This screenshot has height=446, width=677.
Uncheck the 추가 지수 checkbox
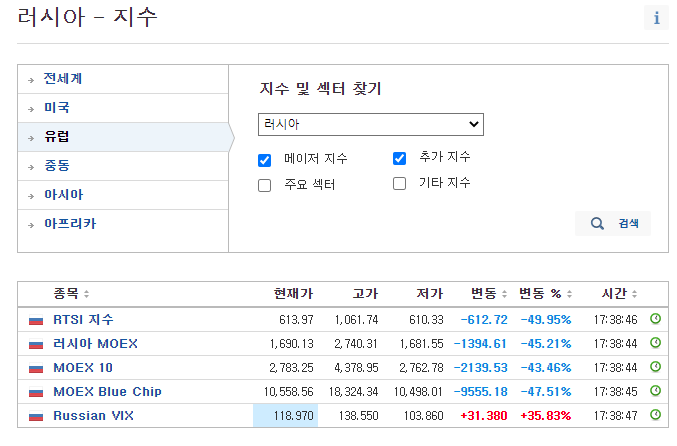coord(399,158)
